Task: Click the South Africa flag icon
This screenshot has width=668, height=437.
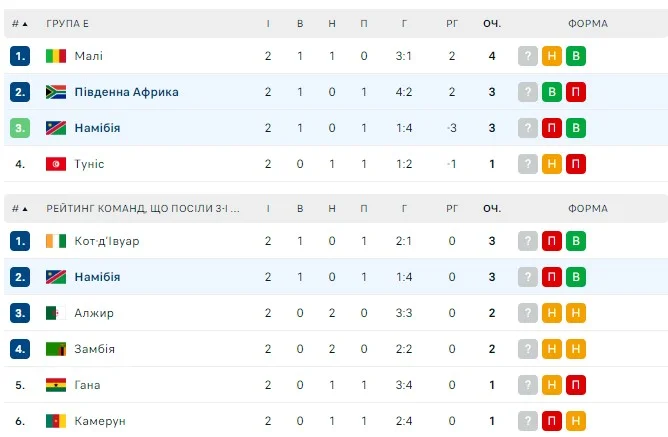Action: (56, 92)
